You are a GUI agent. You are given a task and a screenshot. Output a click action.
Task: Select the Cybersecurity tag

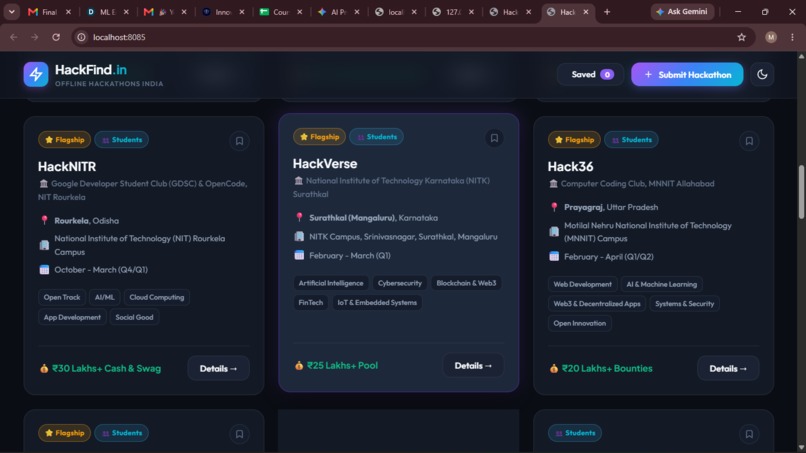(x=399, y=283)
